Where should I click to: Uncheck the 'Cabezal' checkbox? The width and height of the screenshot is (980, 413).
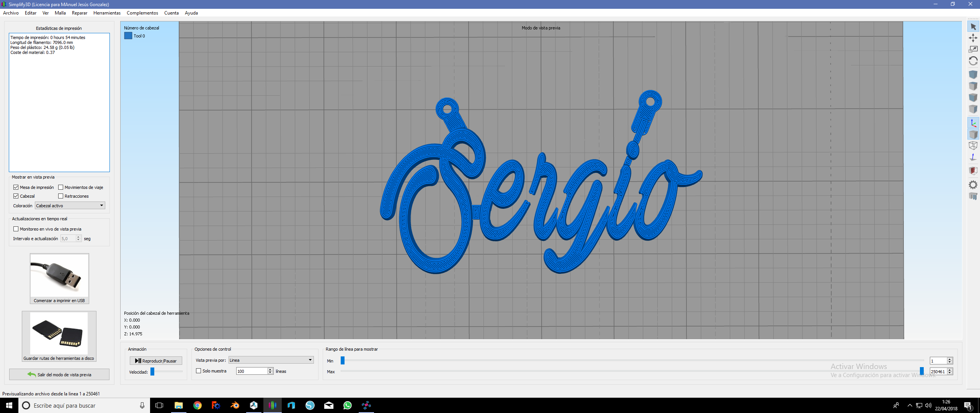coord(16,196)
